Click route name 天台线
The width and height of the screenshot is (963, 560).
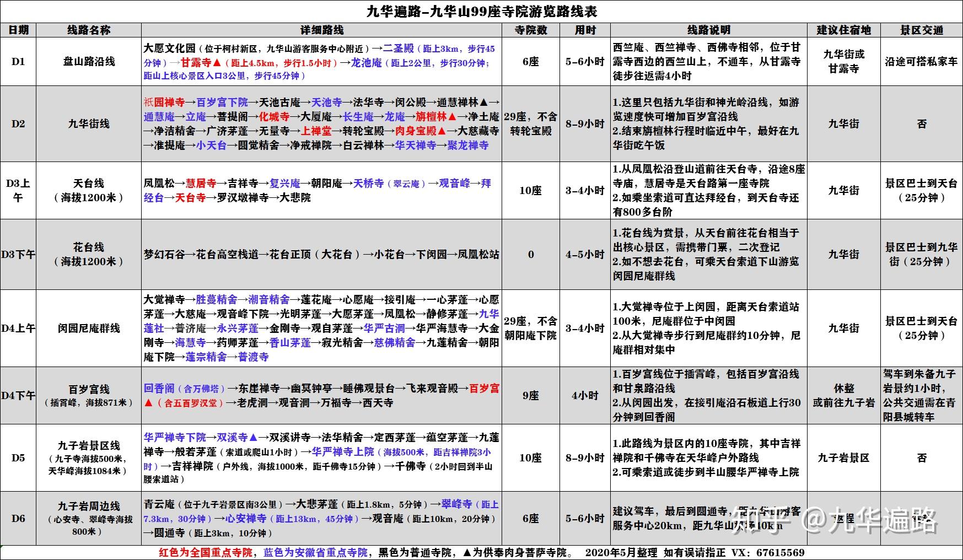(x=89, y=184)
